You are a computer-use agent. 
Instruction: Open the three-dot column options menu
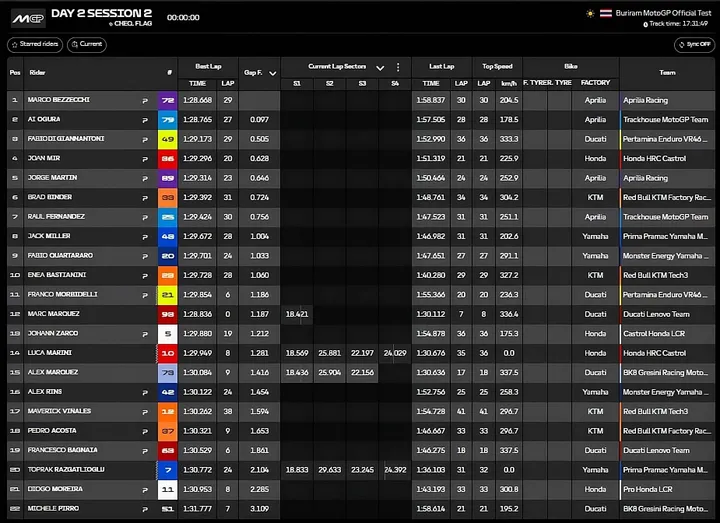(398, 67)
